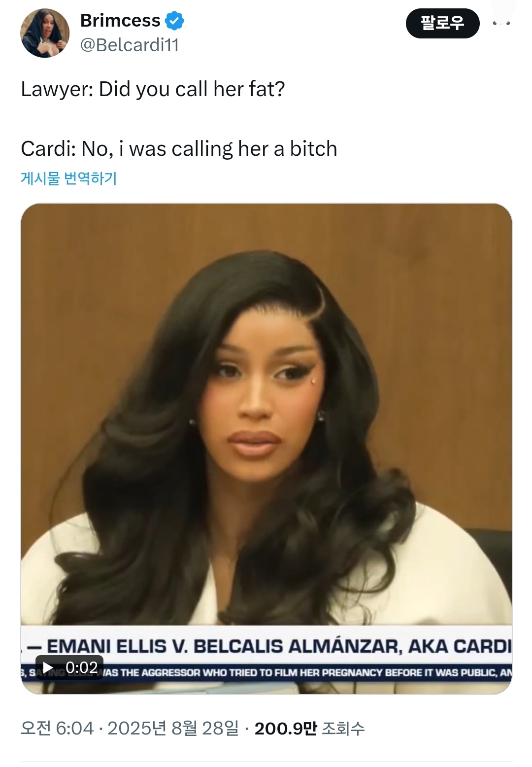
Task: Click the 팔로우 follow button
Action: click(442, 23)
